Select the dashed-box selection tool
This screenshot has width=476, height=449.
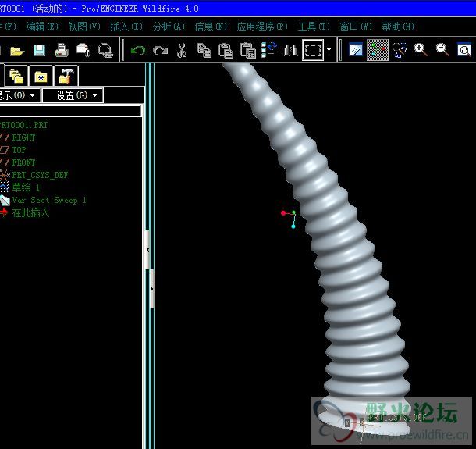click(313, 50)
